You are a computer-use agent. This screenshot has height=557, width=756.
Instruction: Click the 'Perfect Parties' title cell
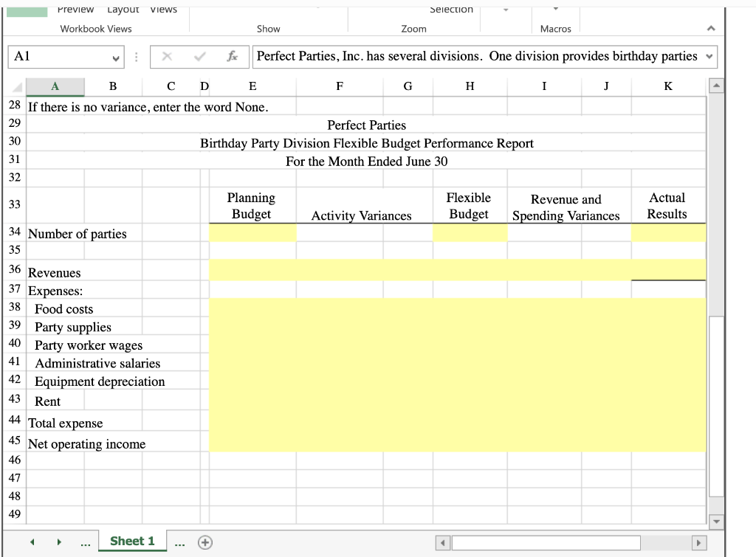[366, 125]
